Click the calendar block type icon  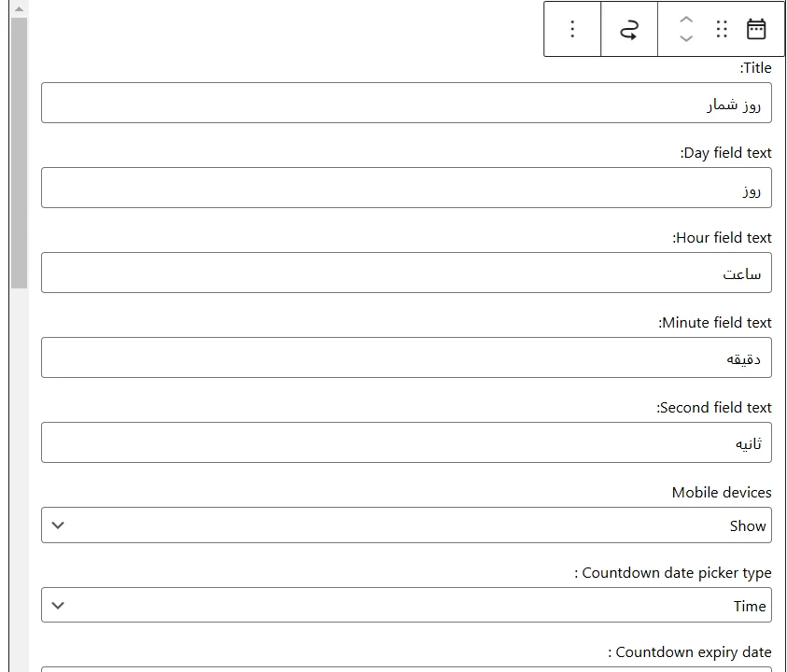tap(756, 29)
